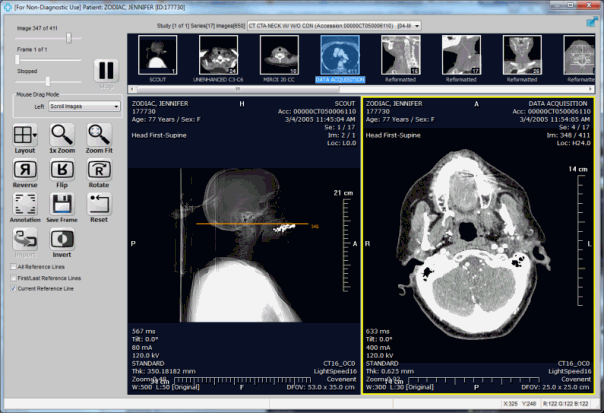Screen dimensions: 604x413
Task: Click 'Loc: L0.0' text in scout
Action: [x=342, y=143]
